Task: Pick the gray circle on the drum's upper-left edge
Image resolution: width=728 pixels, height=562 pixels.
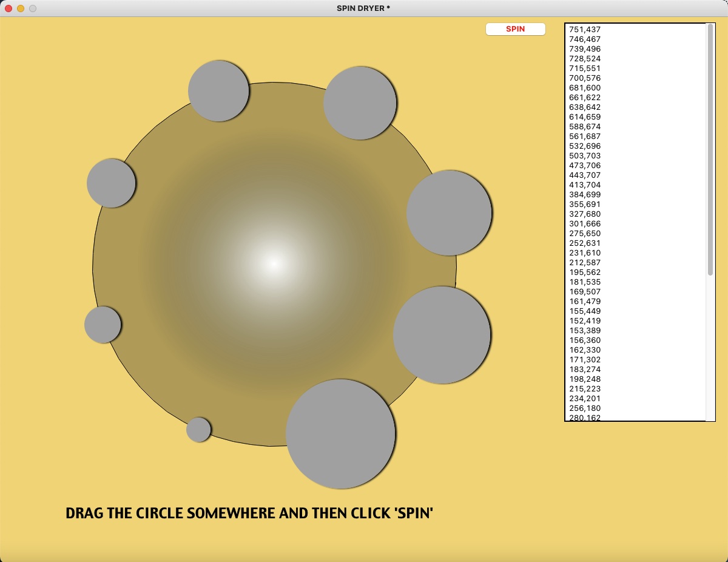Action: coord(111,183)
